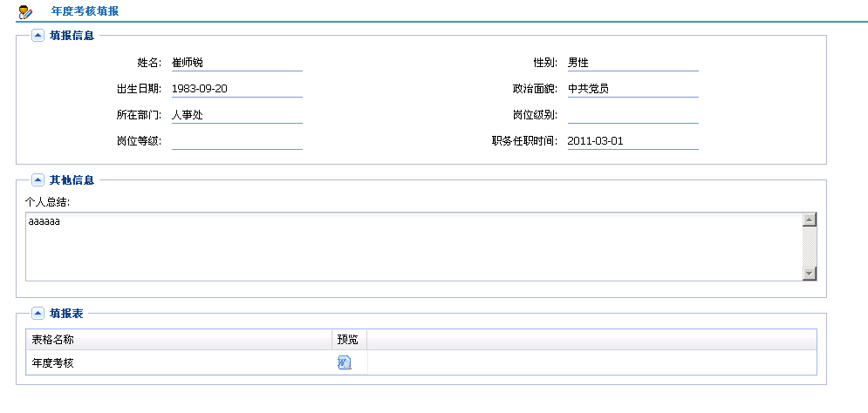The height and width of the screenshot is (413, 868).
Task: Click the 性别 field showing 男性
Action: coord(632,63)
